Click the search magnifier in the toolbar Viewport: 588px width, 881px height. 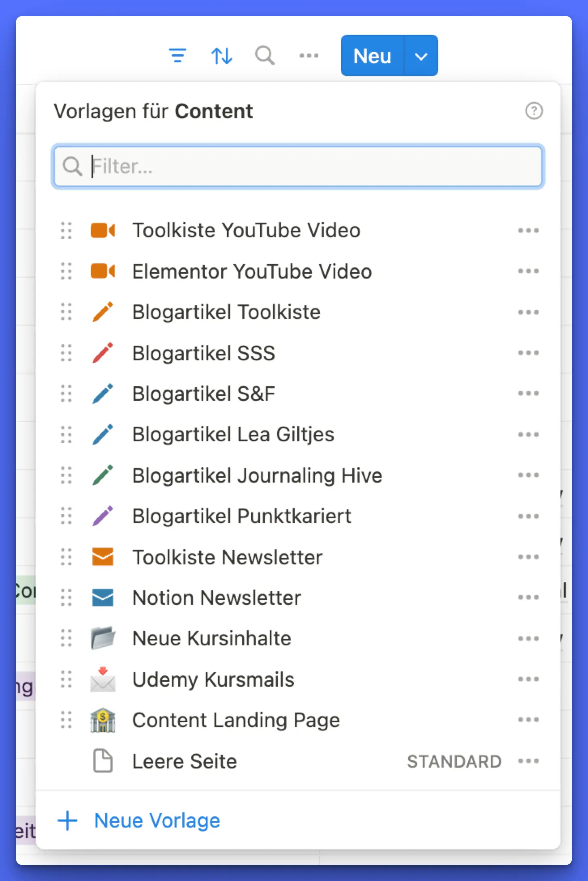tap(265, 55)
